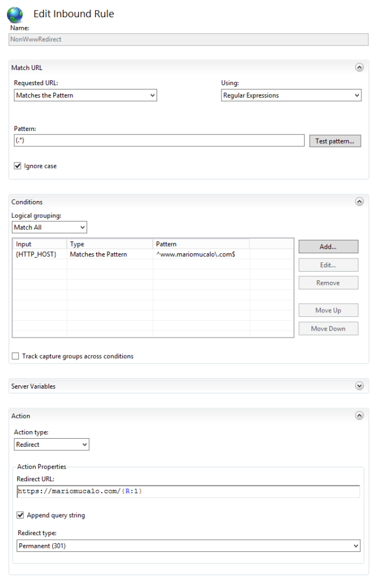This screenshot has width=374, height=588.
Task: Enable Track capture groups across conditions
Action: [x=15, y=356]
